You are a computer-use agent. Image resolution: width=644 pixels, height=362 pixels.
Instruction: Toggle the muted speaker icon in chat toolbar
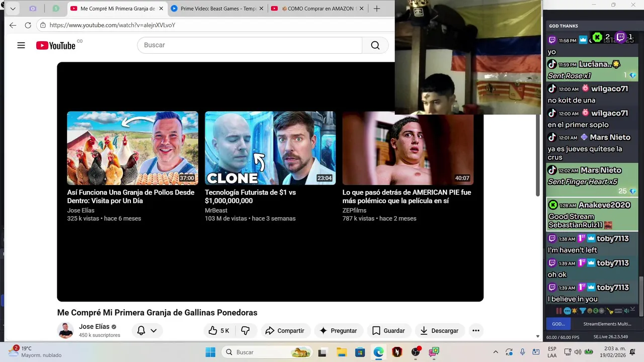click(x=627, y=311)
